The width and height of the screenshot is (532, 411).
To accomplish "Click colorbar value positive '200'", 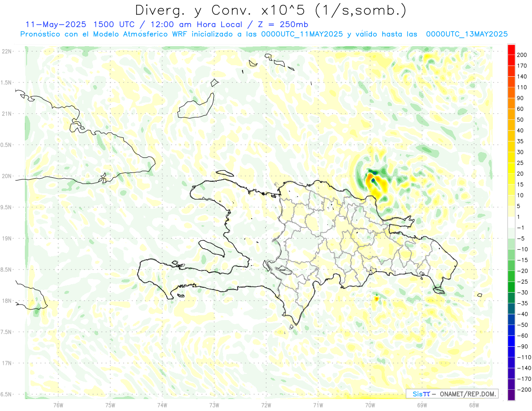I will tap(522, 55).
